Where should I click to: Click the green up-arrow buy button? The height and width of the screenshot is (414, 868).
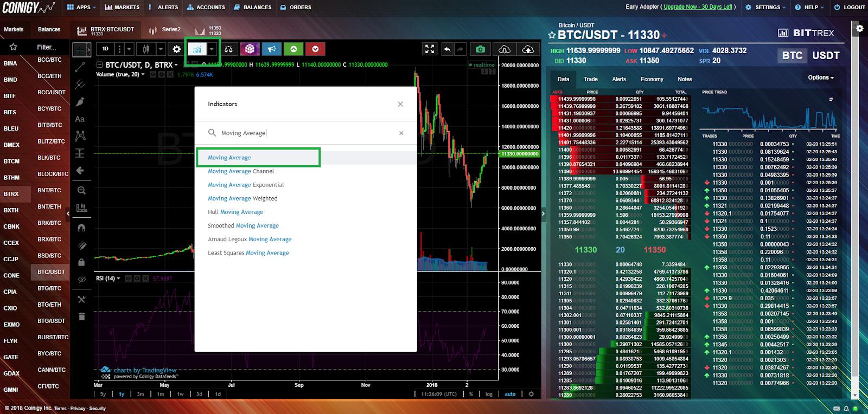click(x=293, y=49)
